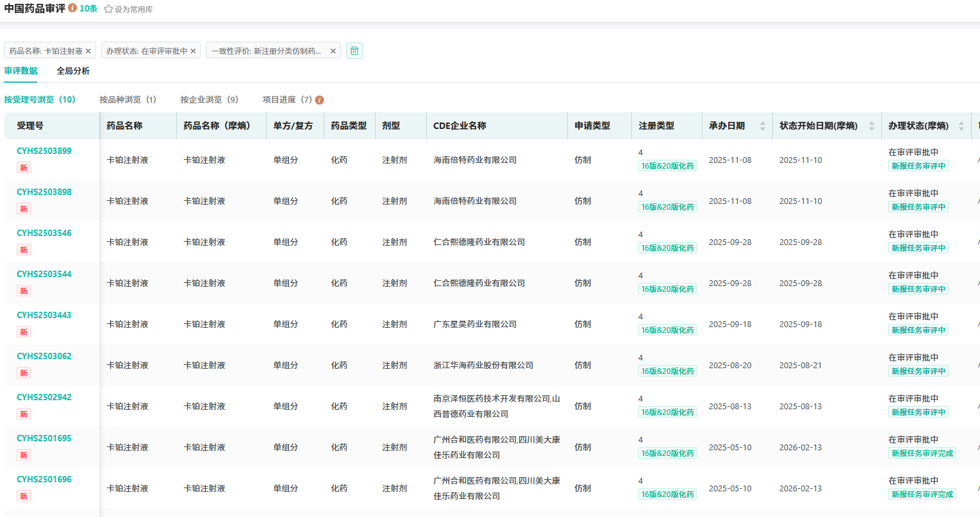The width and height of the screenshot is (980, 517).
Task: Click the info icon next to 项目进度
Action: 319,100
